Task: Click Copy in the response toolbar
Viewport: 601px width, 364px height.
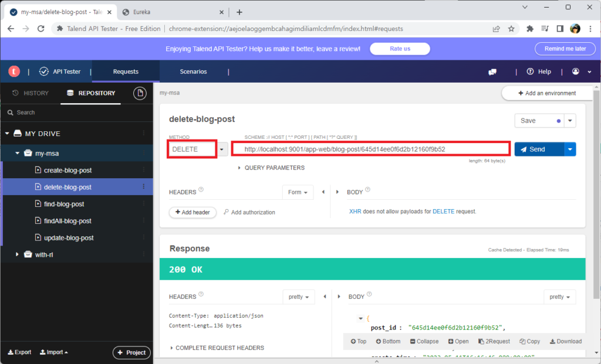Action: pyautogui.click(x=530, y=341)
